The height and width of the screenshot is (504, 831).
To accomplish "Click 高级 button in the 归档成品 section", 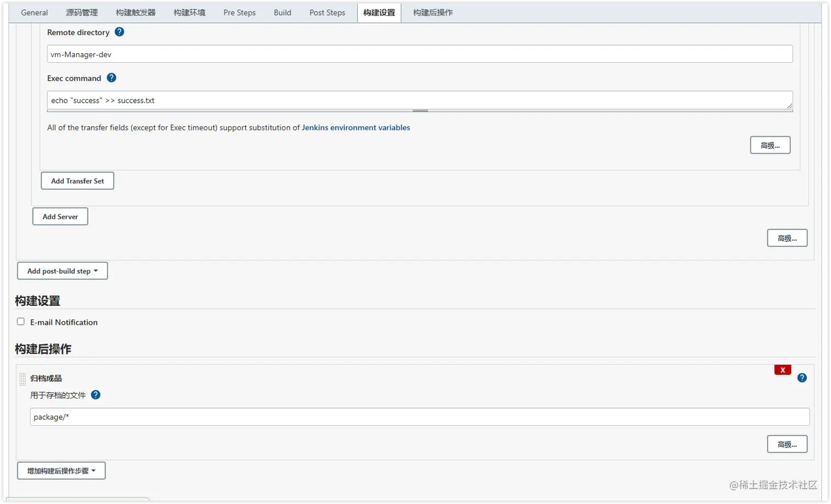I will click(787, 444).
